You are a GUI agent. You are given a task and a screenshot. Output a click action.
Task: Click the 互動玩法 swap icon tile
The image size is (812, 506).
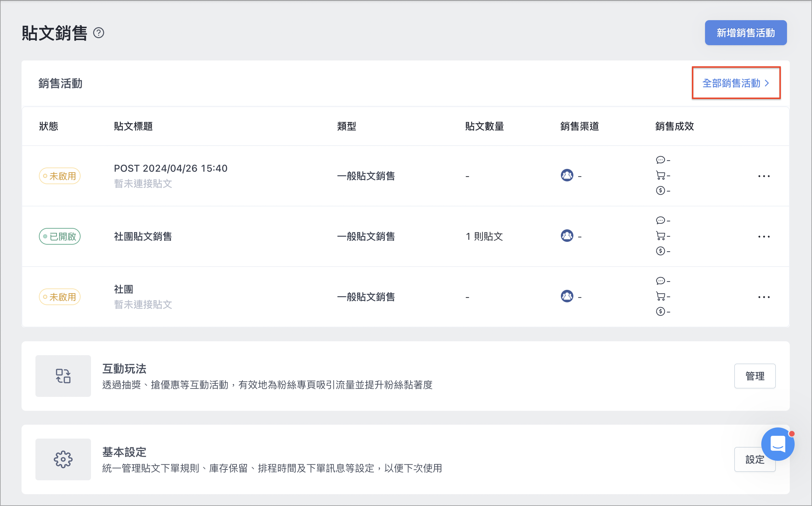(63, 376)
